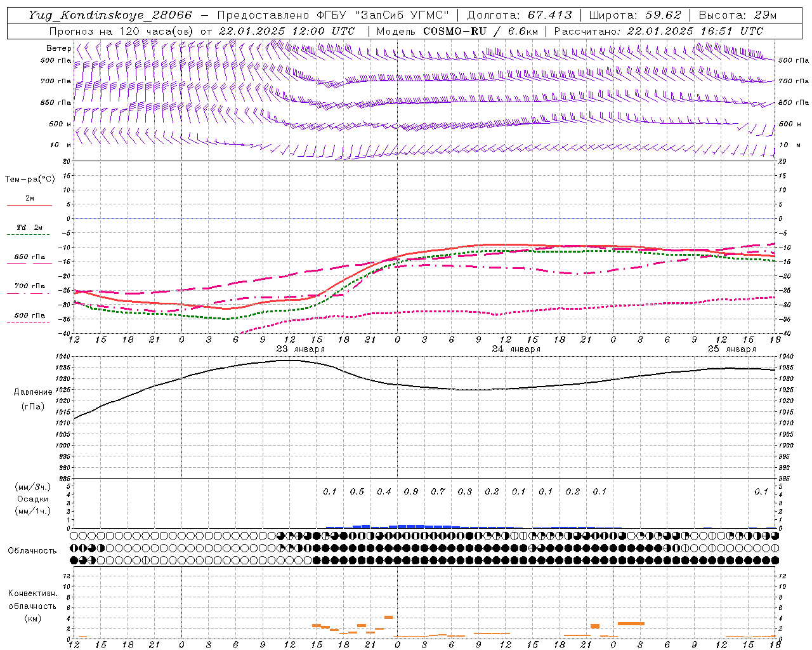This screenshot has width=812, height=650.
Task: Click the model name COSMO-RU
Action: click(x=455, y=31)
